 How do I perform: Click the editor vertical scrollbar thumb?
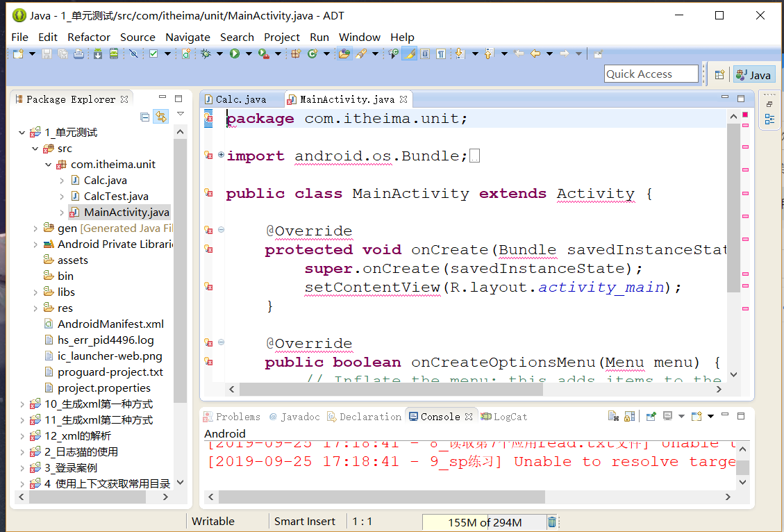733,208
